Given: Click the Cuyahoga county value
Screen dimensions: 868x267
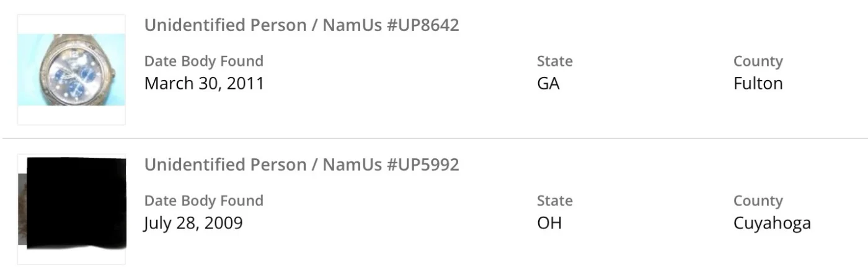Looking at the screenshot, I should point(772,223).
